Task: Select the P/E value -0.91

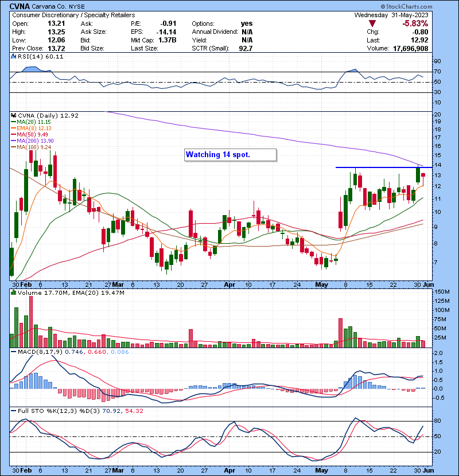Action: pos(168,24)
